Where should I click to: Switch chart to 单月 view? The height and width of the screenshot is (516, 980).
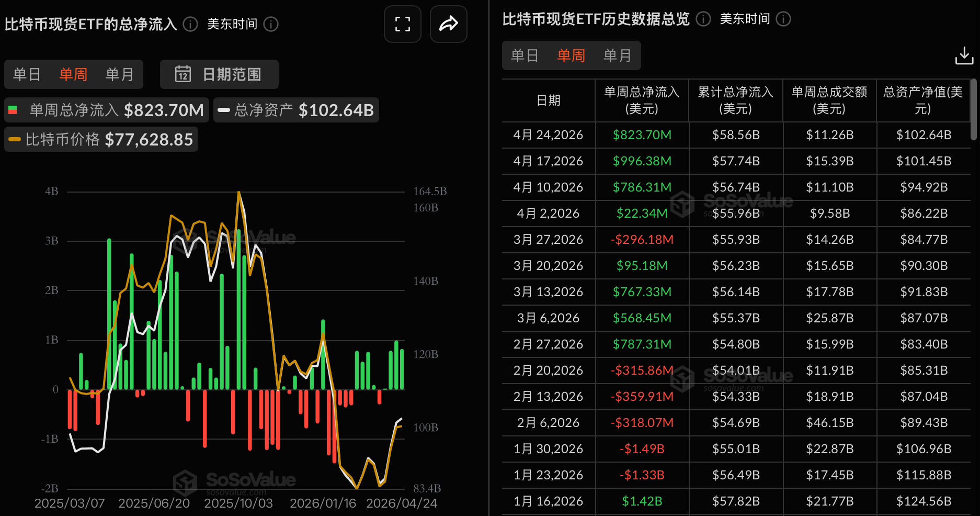119,74
